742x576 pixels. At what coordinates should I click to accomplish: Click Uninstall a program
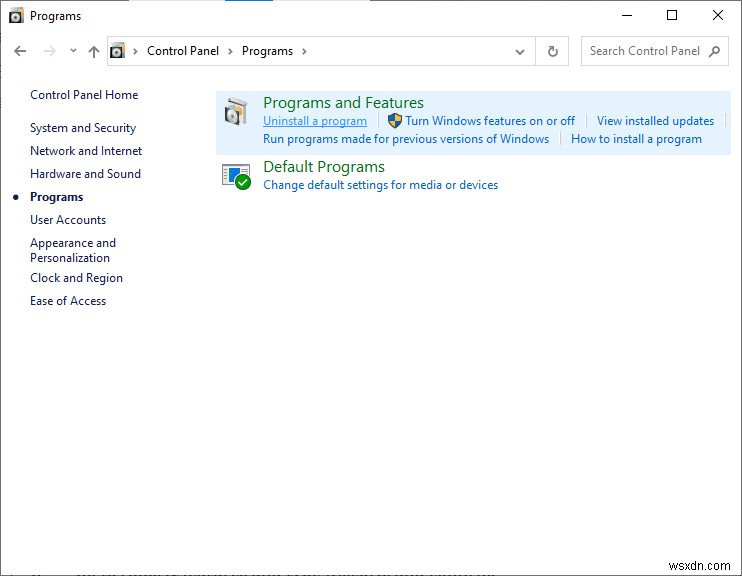315,121
